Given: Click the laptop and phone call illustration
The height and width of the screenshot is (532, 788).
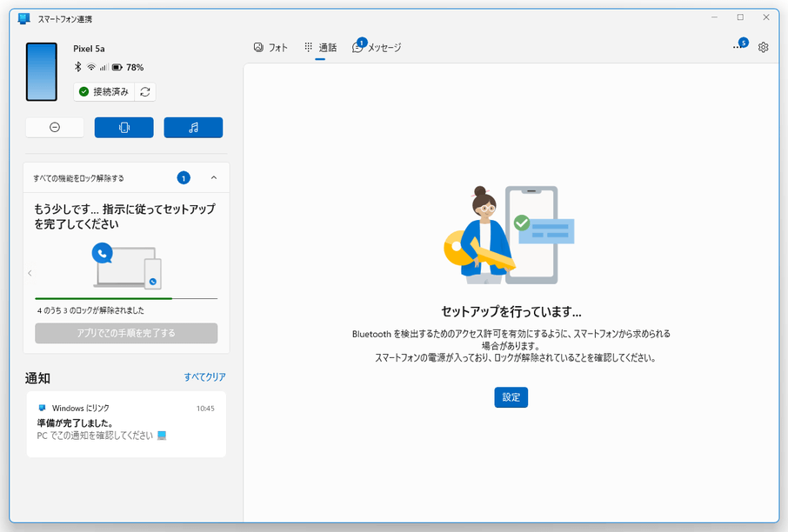Looking at the screenshot, I should coord(126,266).
